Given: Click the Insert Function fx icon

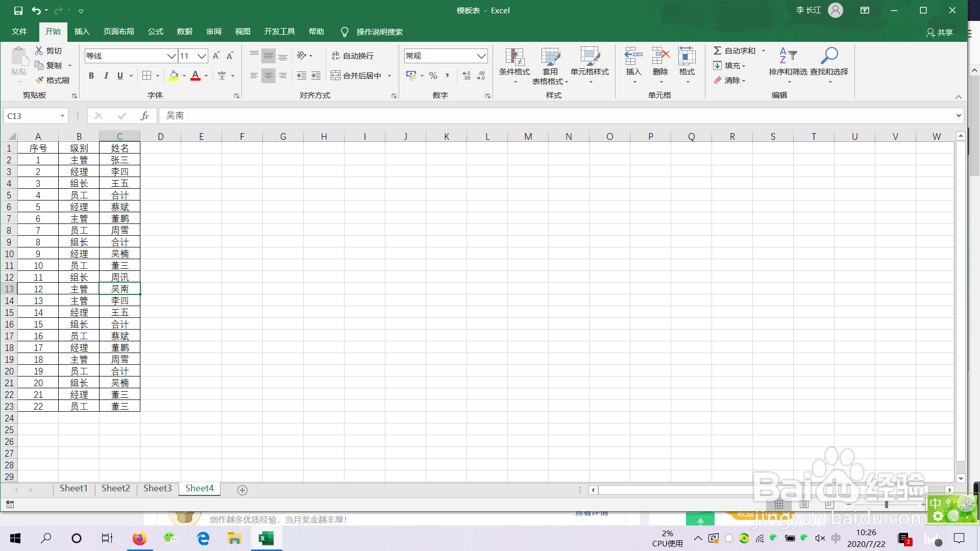Looking at the screenshot, I should (144, 116).
